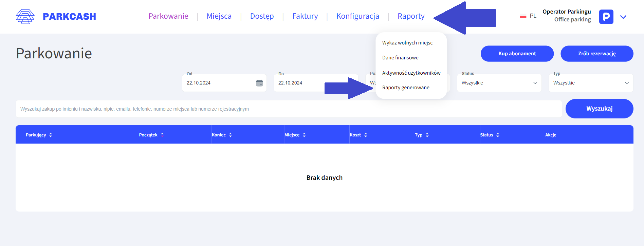Sort table by Miejsce sort icon
The image size is (644, 246).
304,135
